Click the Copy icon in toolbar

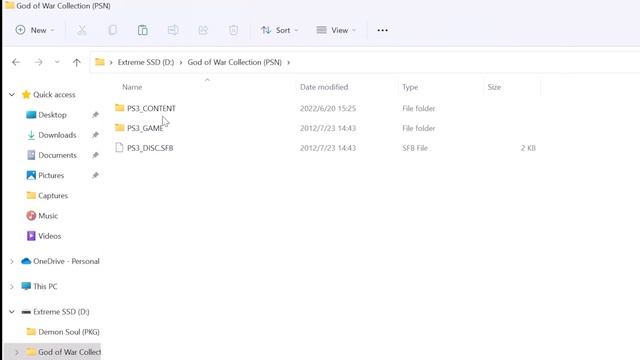[112, 30]
